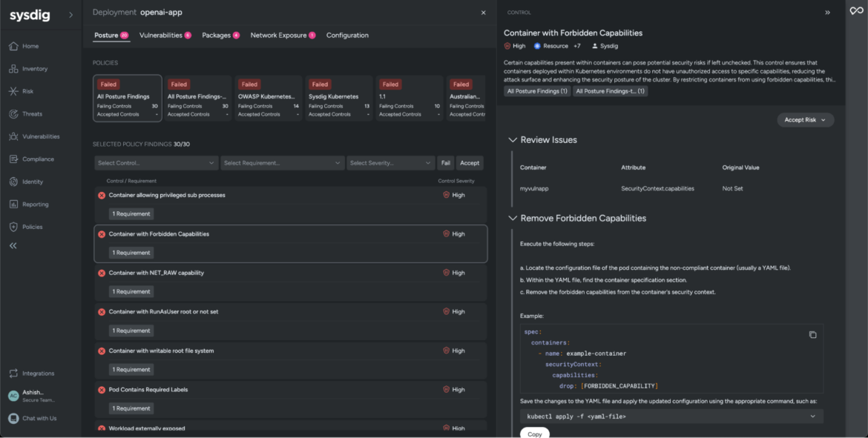This screenshot has height=438, width=868.
Task: Click failed icon for Container with NET_RAW capability
Action: (102, 273)
